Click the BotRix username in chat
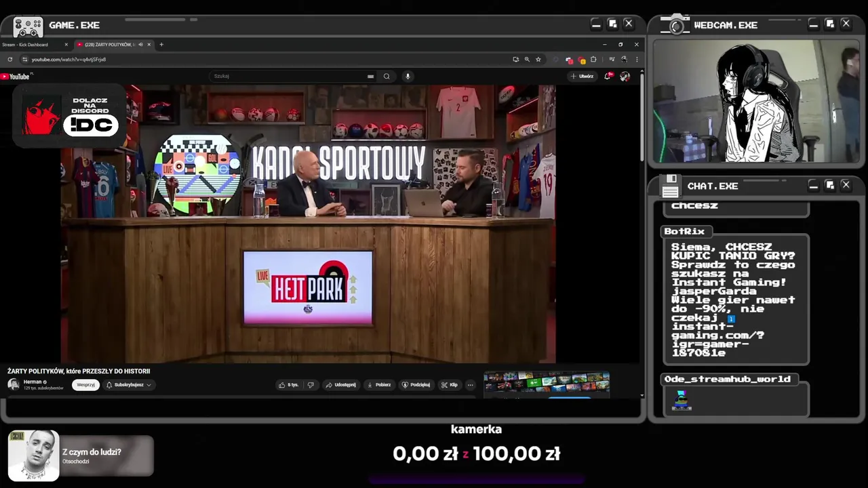The image size is (868, 488). (684, 231)
